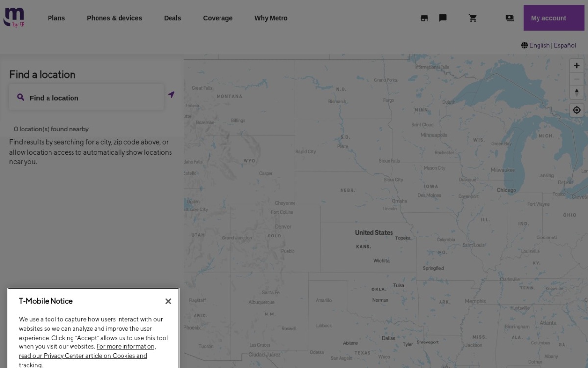This screenshot has height=368, width=588.
Task: Click the "Topeka" map label
Action: pyautogui.click(x=403, y=238)
